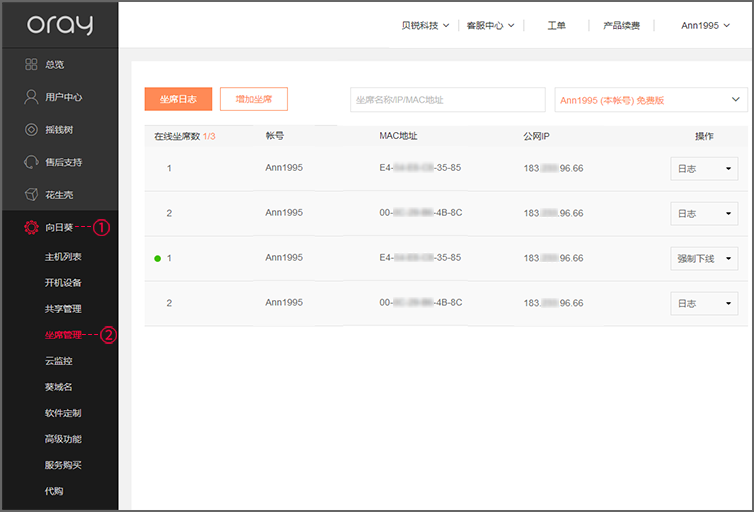Expand the 贝锐科技 dropdown menu
The width and height of the screenshot is (754, 512).
tap(425, 26)
